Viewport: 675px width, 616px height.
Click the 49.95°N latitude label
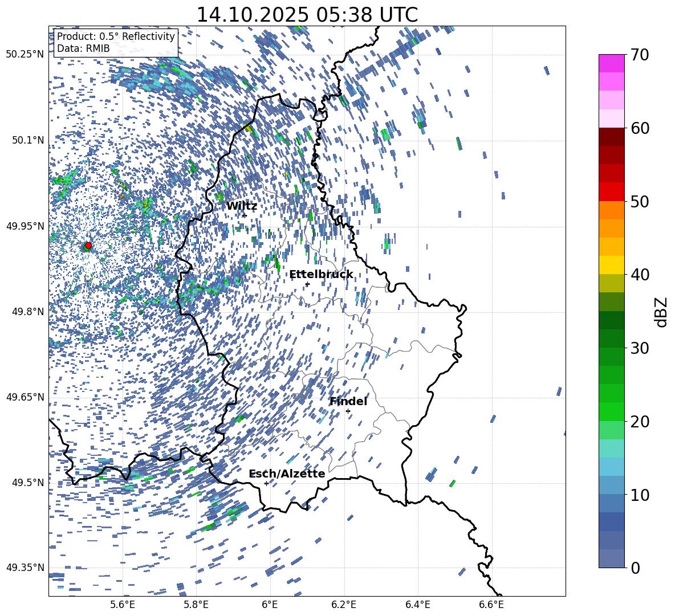pyautogui.click(x=26, y=226)
